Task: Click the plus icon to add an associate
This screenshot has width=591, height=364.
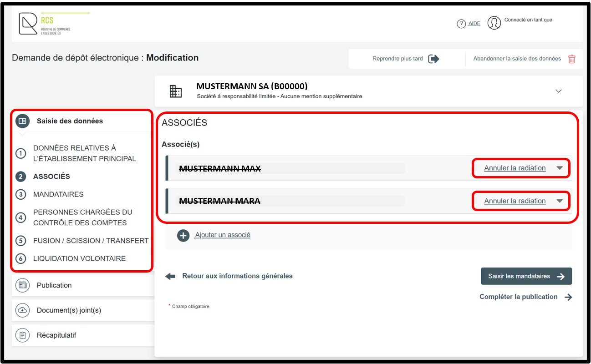Action: 183,235
